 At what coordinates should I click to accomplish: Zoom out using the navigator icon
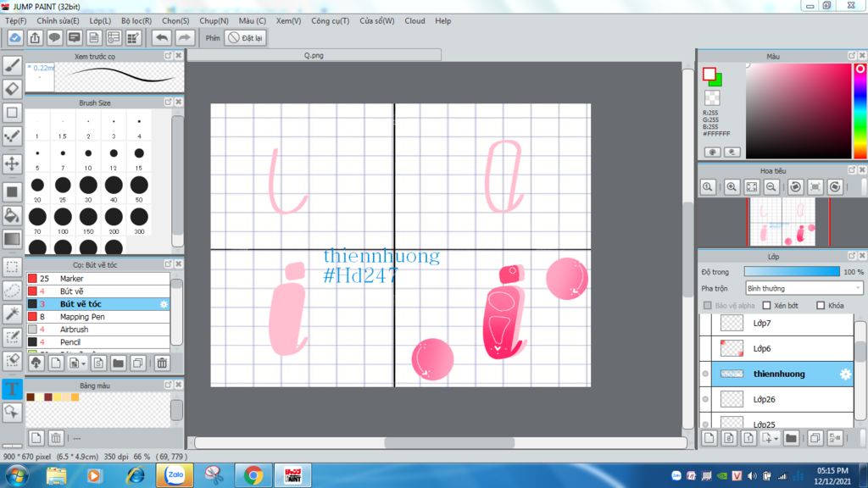click(771, 187)
